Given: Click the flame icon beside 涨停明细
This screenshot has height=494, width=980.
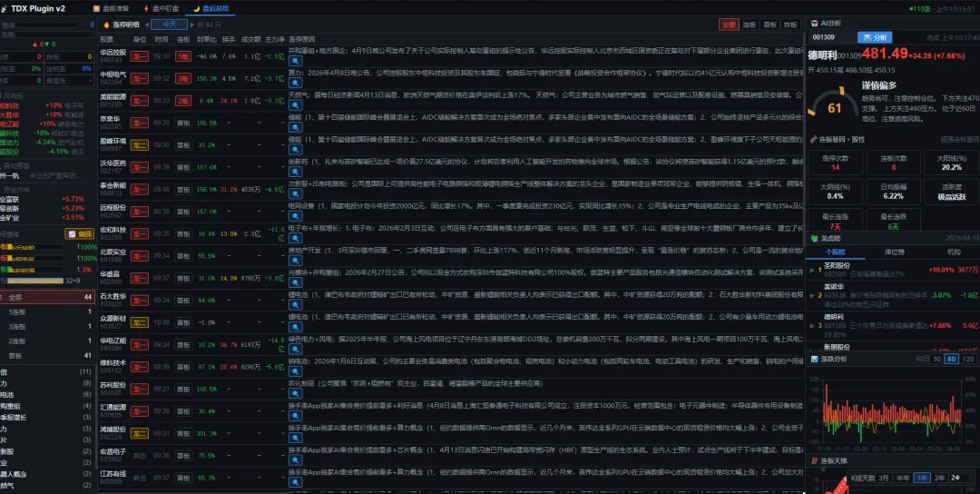Looking at the screenshot, I should (106, 25).
